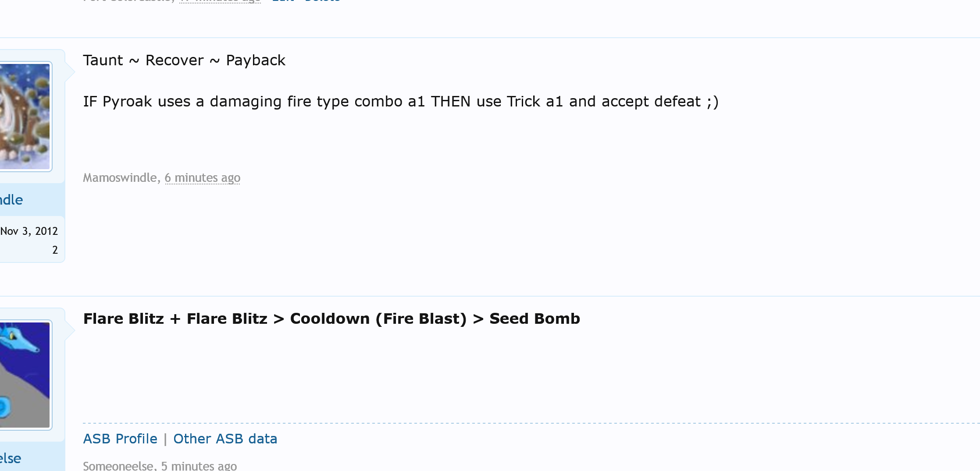The height and width of the screenshot is (471, 980).
Task: Follow the Other ASB data link
Action: (x=225, y=439)
